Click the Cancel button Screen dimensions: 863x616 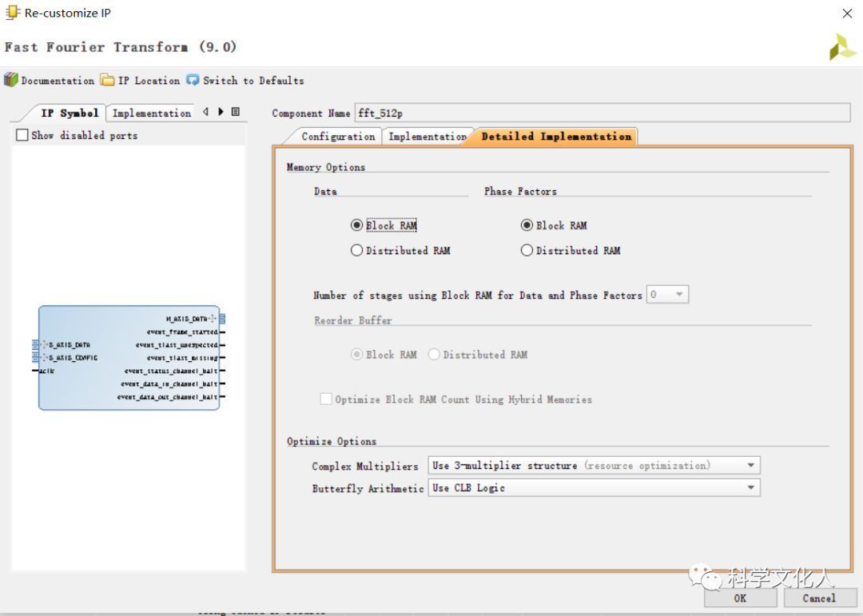click(x=819, y=598)
